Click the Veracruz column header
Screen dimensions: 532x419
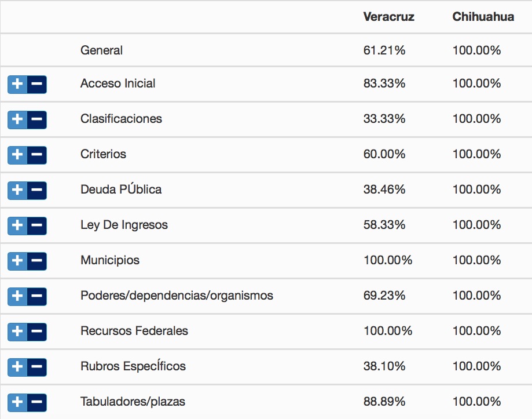pos(388,17)
